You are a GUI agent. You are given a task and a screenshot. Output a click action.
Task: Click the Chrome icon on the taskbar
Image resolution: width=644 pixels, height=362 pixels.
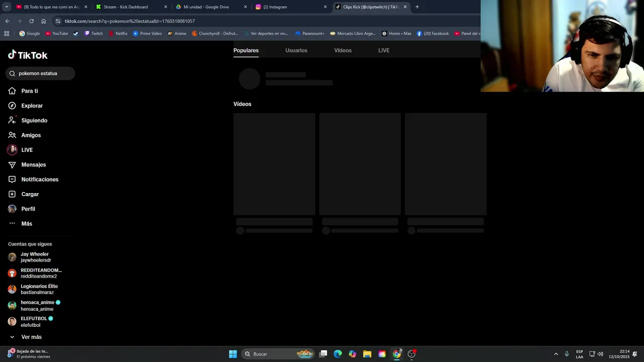pos(397,354)
